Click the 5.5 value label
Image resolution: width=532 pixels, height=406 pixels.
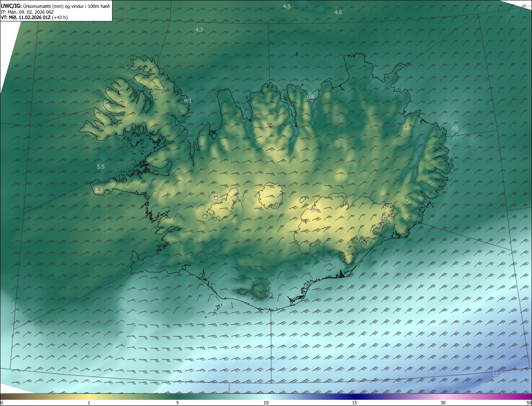[x=101, y=166]
